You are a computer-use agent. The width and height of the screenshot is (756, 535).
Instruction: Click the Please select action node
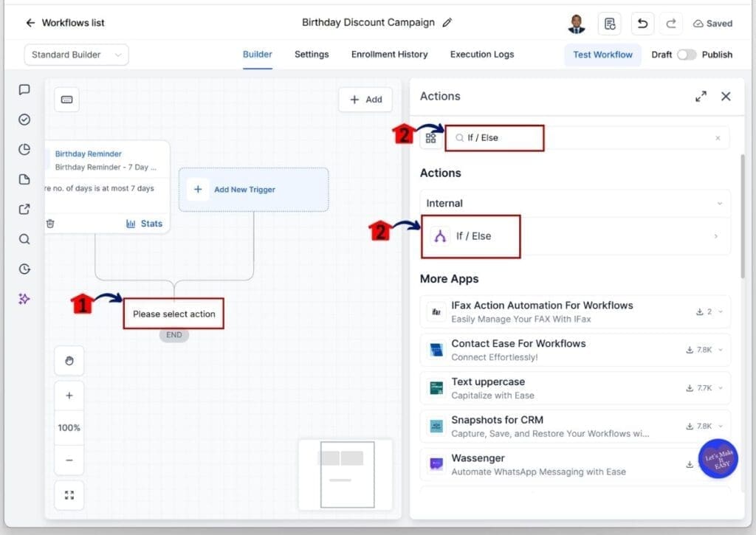173,314
